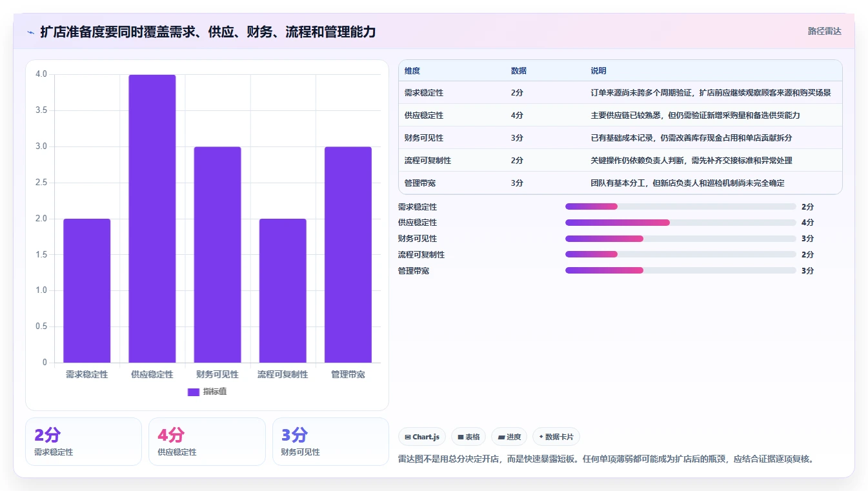Screen dimensions: 868x491
Task: Click the 管理带宽 progress bar
Action: (x=680, y=270)
